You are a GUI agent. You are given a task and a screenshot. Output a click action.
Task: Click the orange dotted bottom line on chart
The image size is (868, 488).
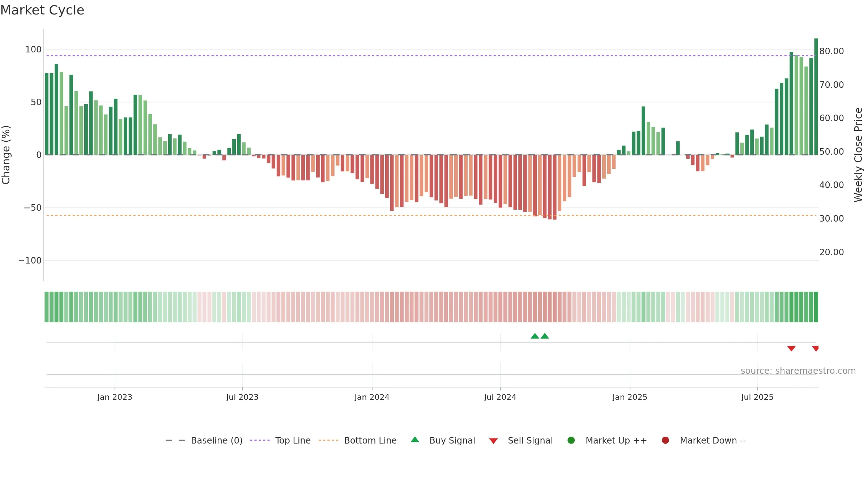430,216
